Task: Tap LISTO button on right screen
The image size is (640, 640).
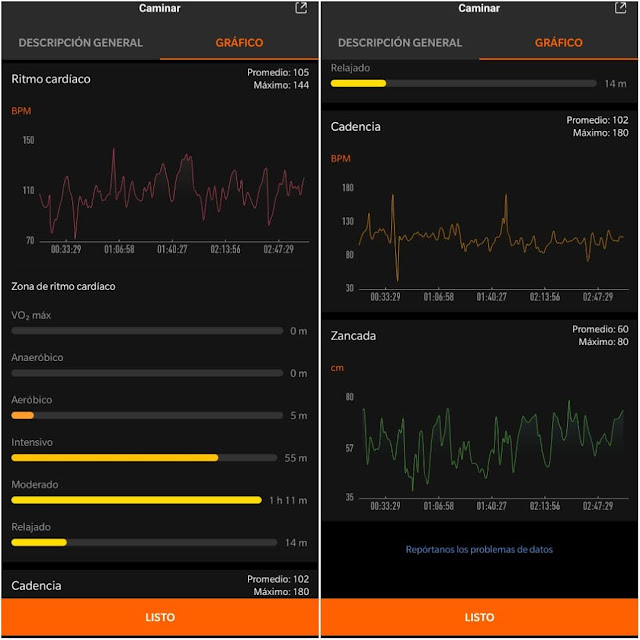Action: pyautogui.click(x=479, y=617)
